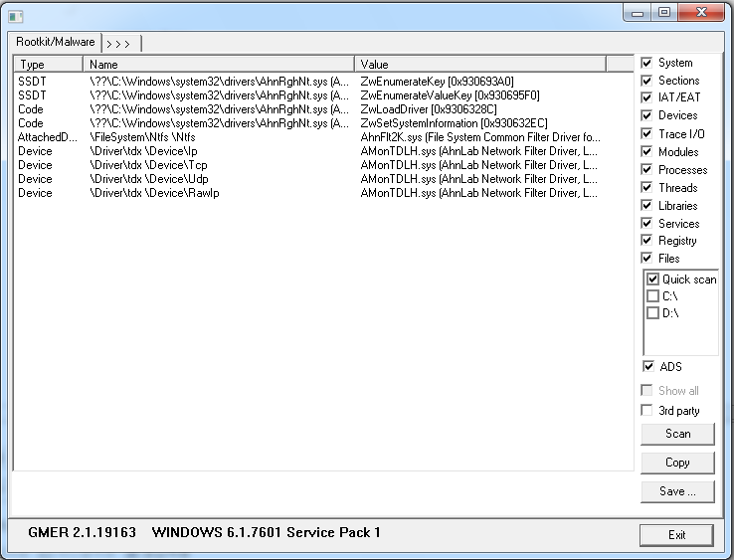The width and height of the screenshot is (734, 560).
Task: Open the >>> tab to show more tabs
Action: (120, 43)
